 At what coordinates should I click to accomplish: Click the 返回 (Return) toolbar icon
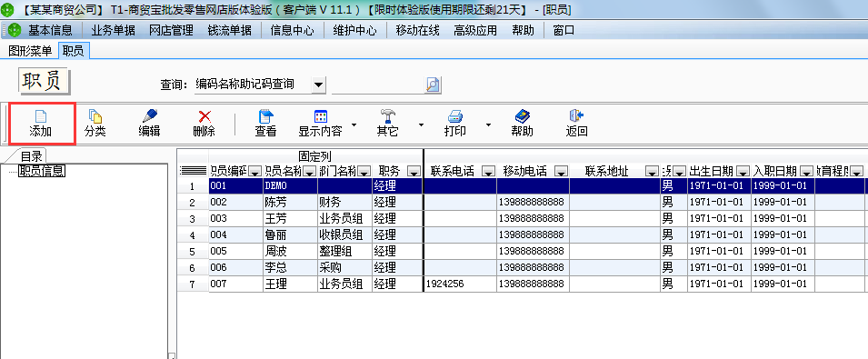577,116
